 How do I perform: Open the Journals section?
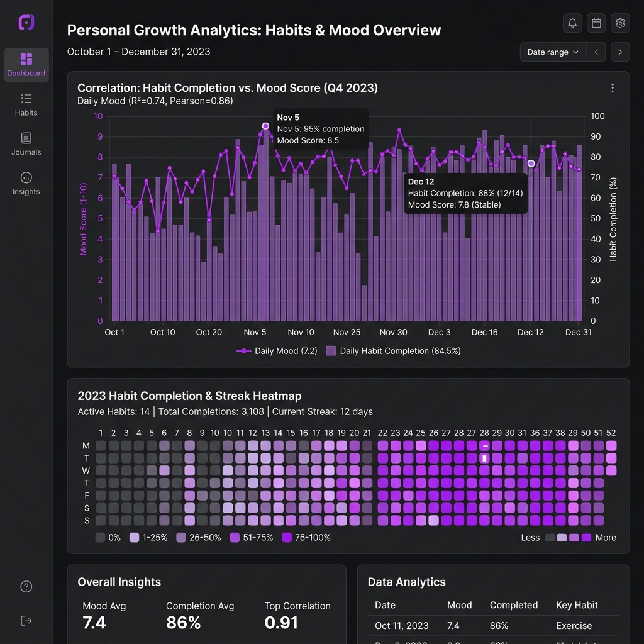click(26, 144)
